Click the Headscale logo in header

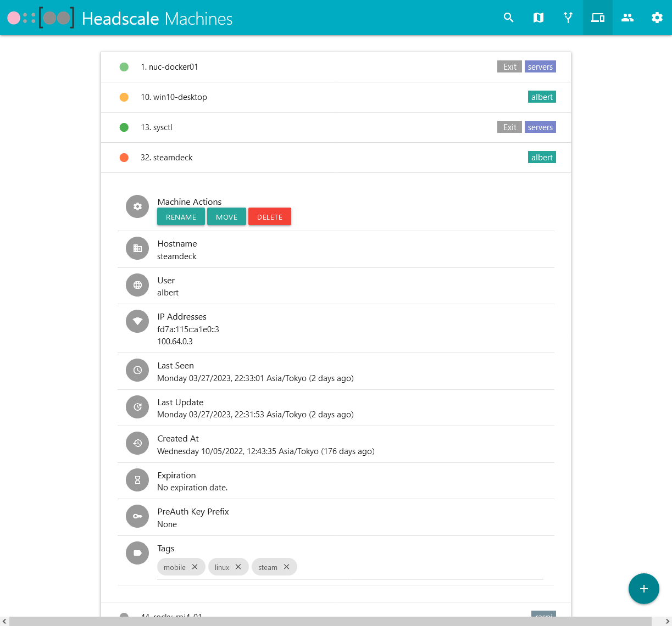(41, 18)
